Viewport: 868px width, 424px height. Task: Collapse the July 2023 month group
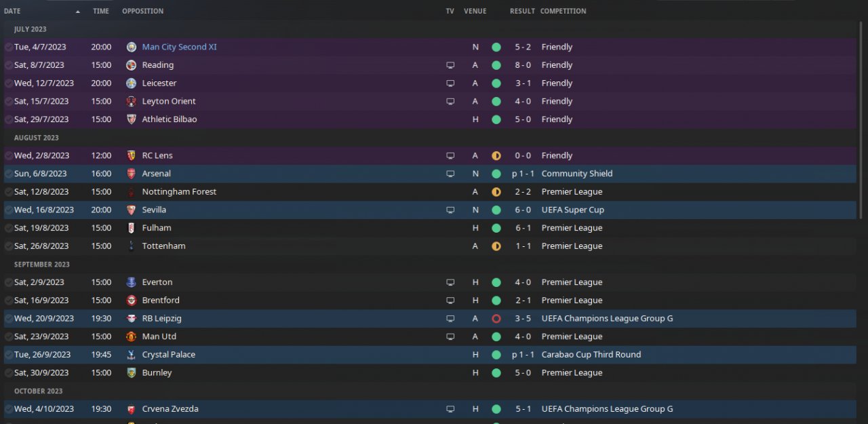(31, 29)
